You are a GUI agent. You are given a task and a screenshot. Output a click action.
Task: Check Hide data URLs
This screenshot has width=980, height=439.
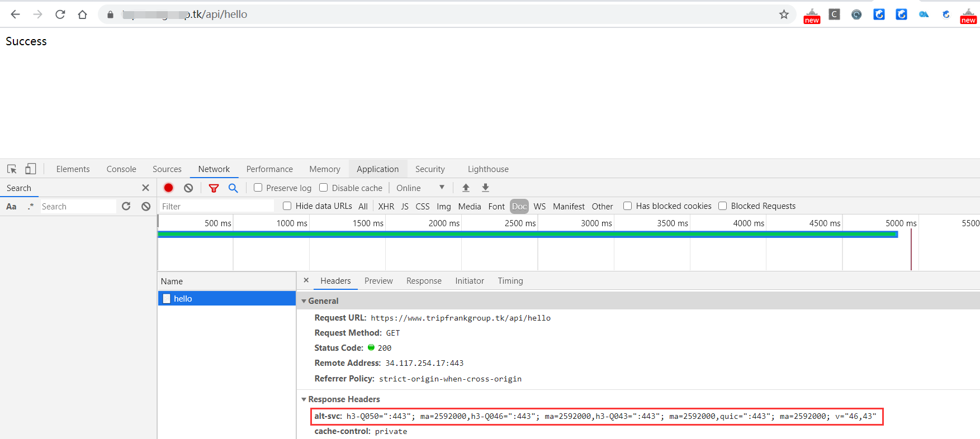point(287,206)
